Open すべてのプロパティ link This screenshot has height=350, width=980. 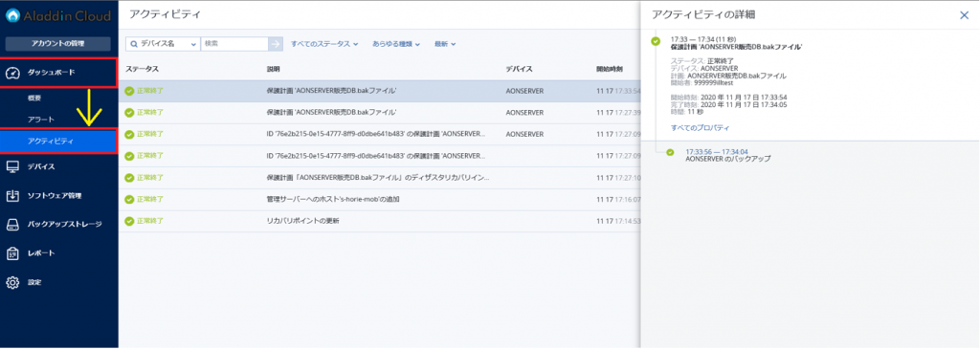700,127
